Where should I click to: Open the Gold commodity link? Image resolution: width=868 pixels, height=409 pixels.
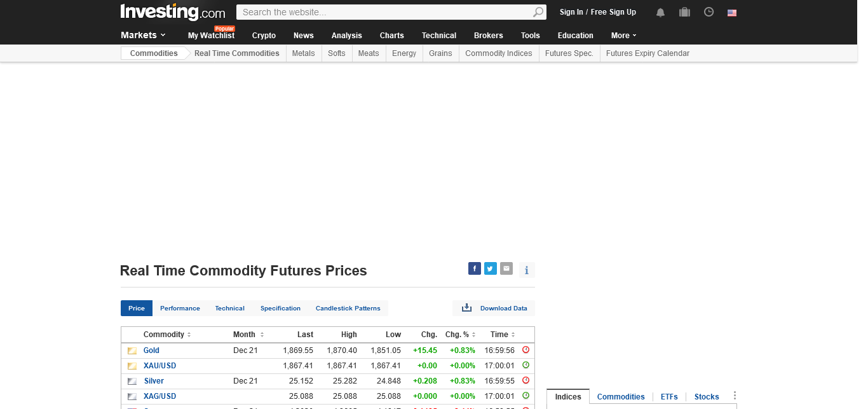click(x=151, y=350)
